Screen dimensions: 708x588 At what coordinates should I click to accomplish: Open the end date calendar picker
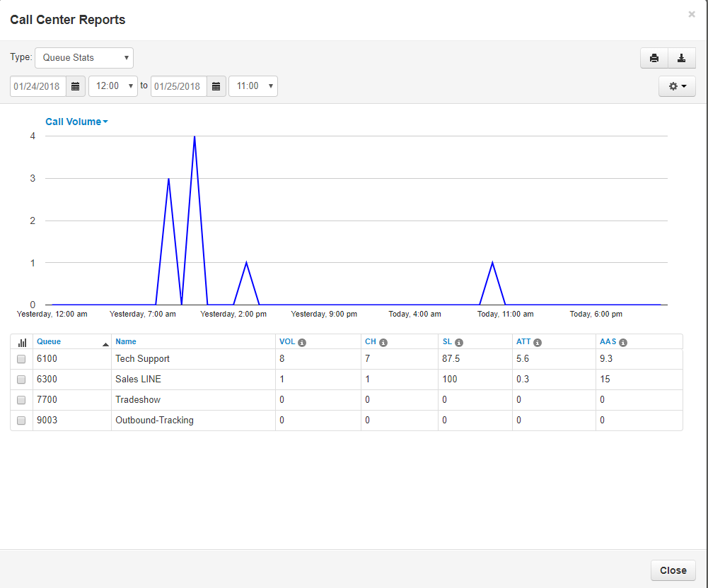216,86
